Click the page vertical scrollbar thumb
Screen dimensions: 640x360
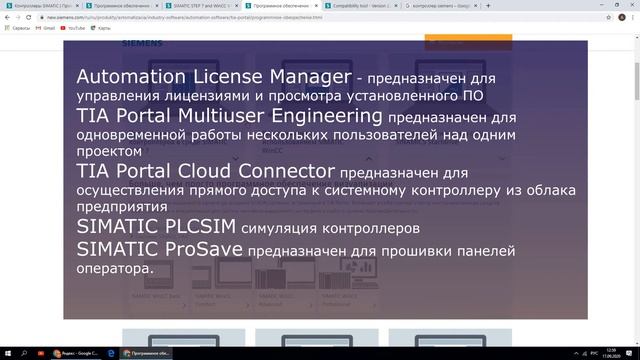[x=637, y=81]
